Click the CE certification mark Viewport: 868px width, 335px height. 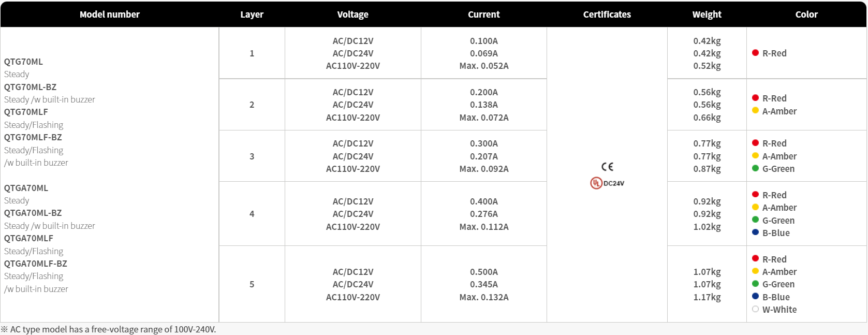[x=607, y=167]
